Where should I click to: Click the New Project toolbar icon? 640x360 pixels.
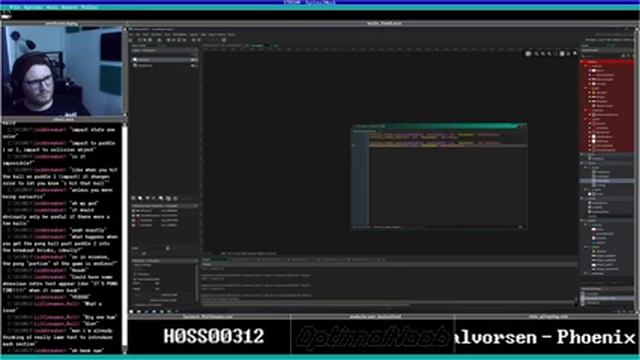tap(139, 40)
